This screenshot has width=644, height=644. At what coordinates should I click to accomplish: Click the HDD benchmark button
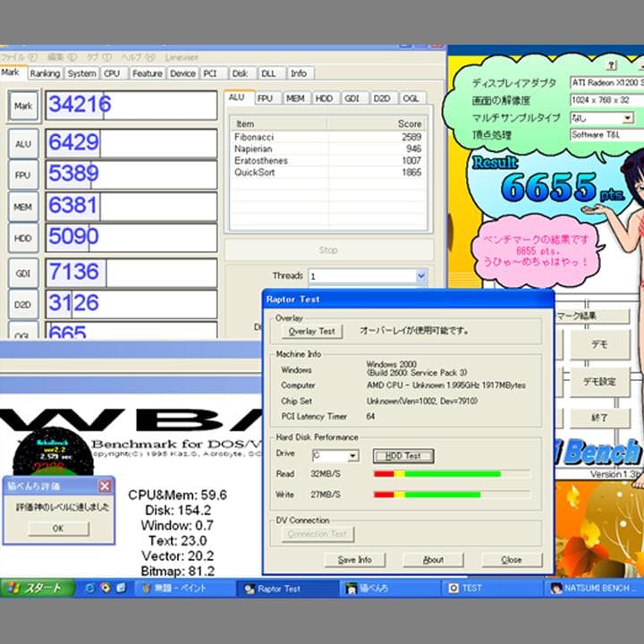coord(23,238)
